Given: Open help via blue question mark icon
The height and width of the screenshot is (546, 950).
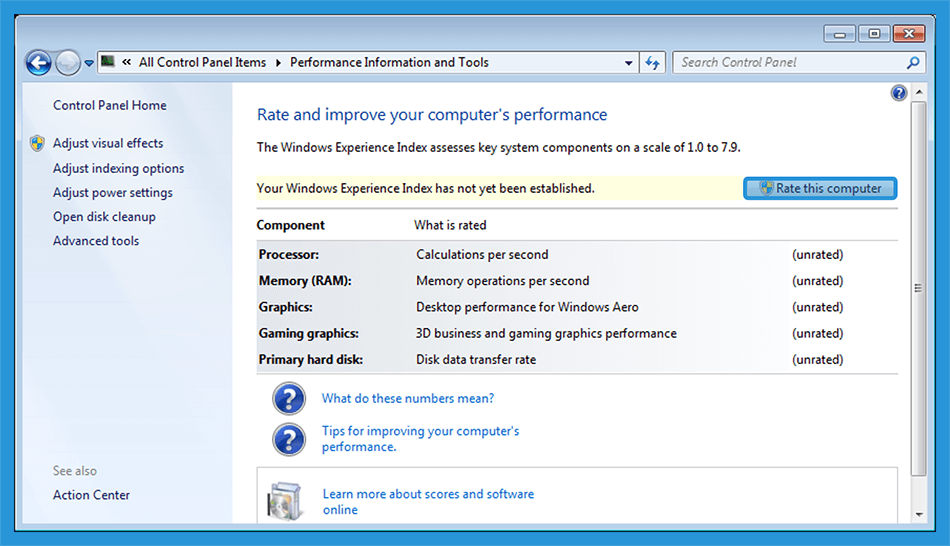Looking at the screenshot, I should [899, 93].
